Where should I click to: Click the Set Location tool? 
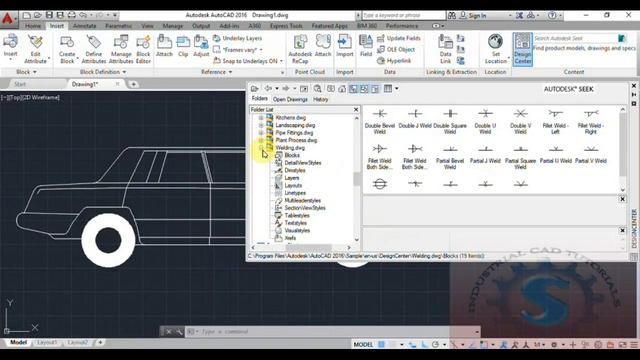[x=496, y=49]
